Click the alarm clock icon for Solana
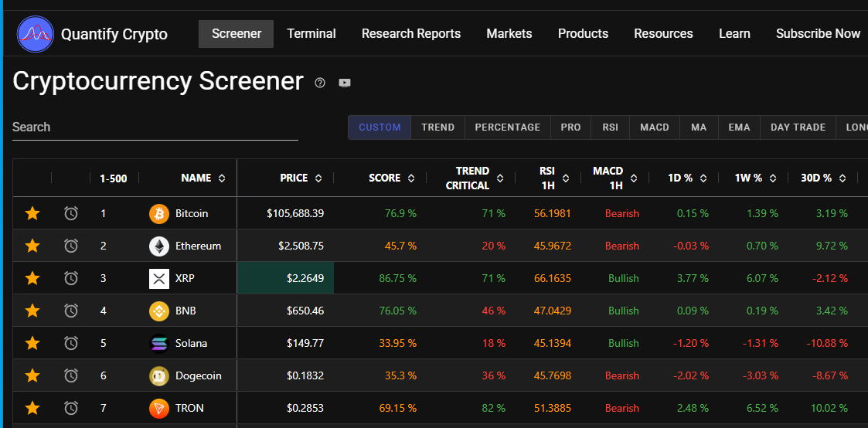 click(x=71, y=343)
